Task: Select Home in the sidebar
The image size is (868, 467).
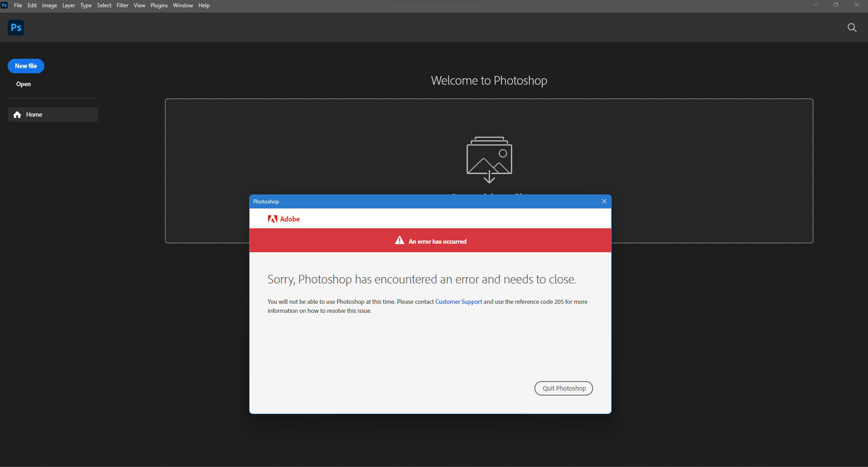Action: point(34,114)
